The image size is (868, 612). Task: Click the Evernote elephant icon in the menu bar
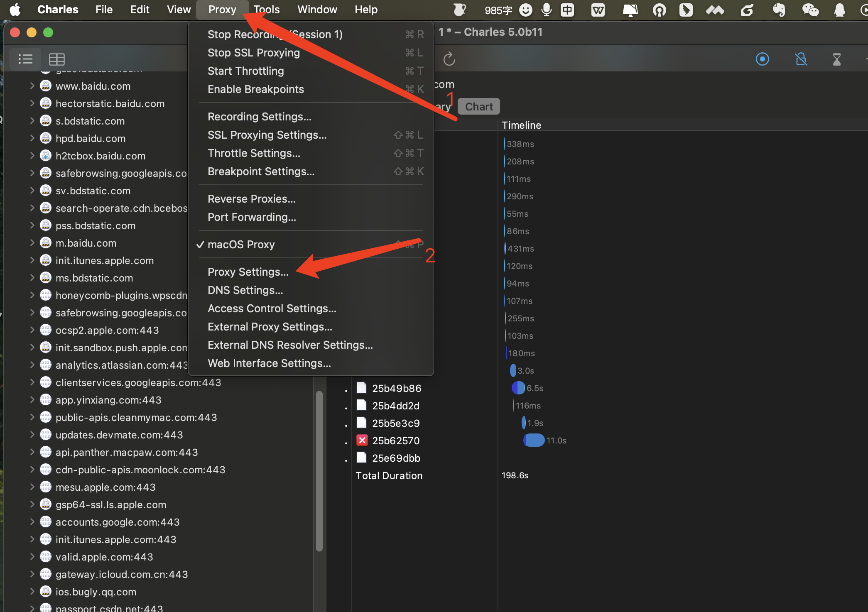[x=779, y=9]
